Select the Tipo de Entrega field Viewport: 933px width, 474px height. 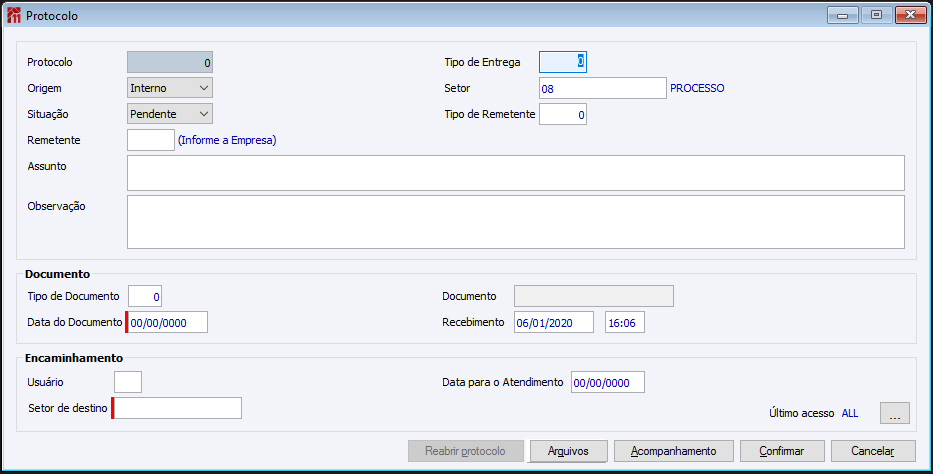tap(563, 62)
